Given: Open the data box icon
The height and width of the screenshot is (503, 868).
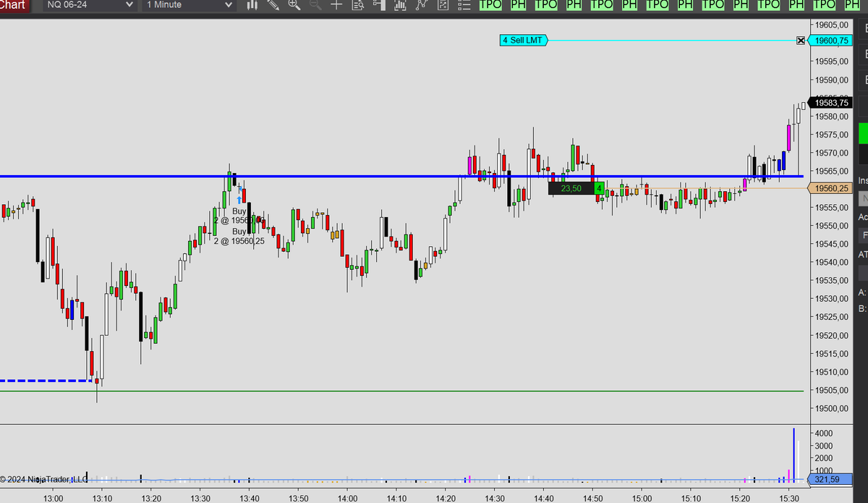Looking at the screenshot, I should (358, 5).
